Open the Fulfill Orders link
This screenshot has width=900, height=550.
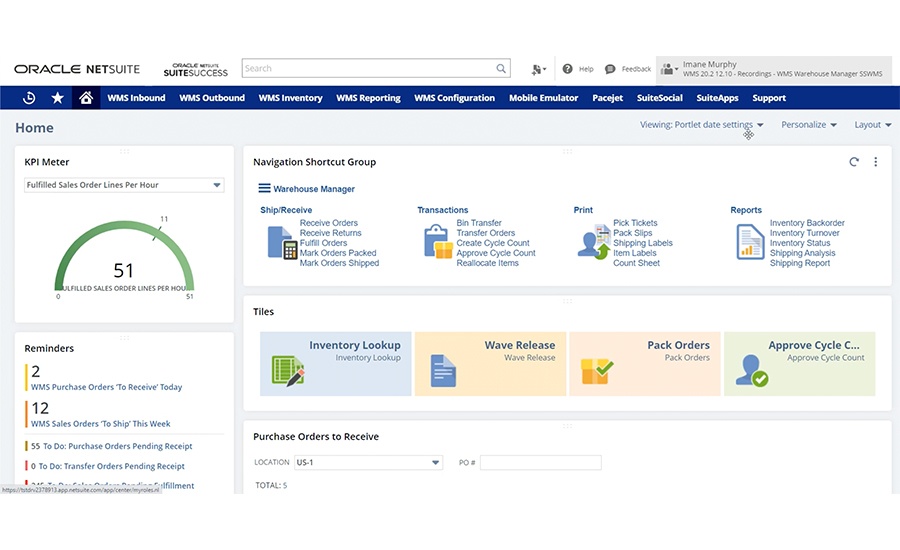[x=323, y=243]
